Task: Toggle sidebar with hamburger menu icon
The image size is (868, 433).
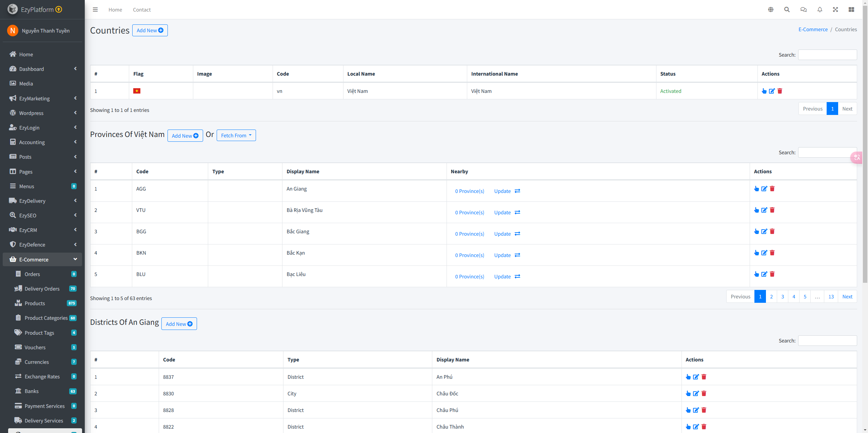Action: 95,9
